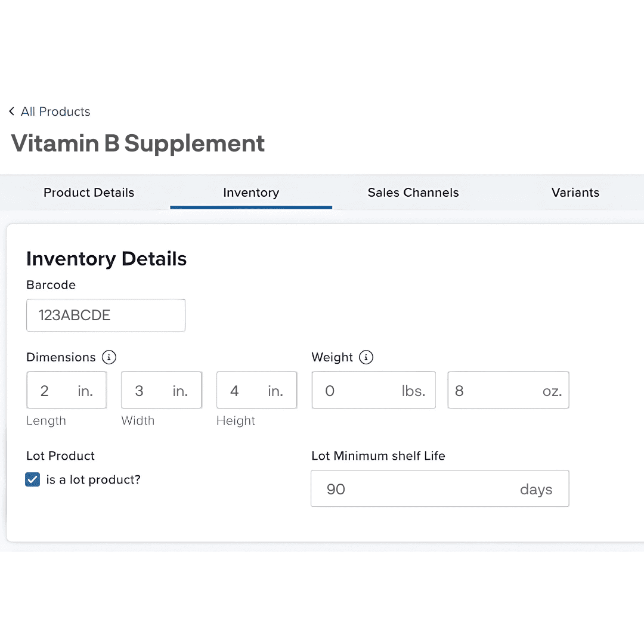Click the Barcode field containing 123ABCDE

[106, 315]
